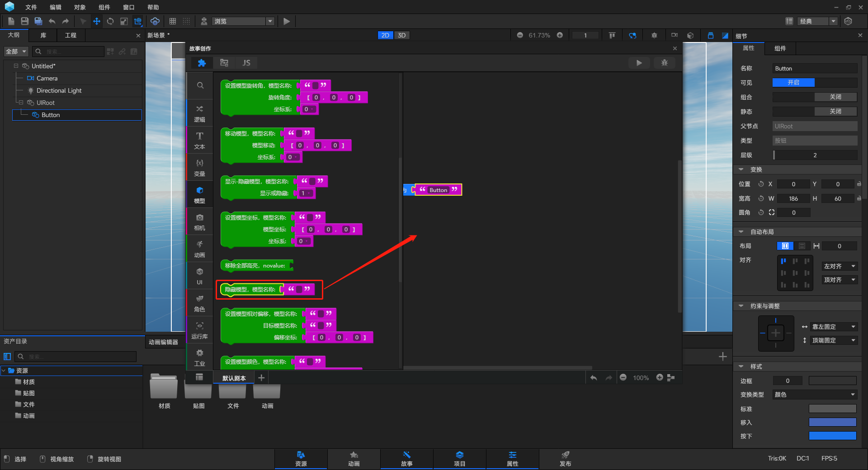The image size is (868, 470).
Task: Select the 工业 block category
Action: [200, 357]
